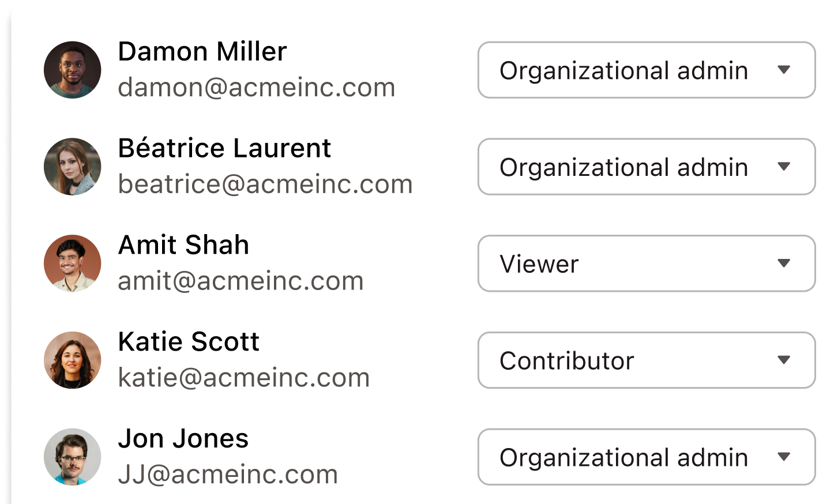Click the email JJ@acmeinc.com
The height and width of the screenshot is (504, 834).
(x=228, y=475)
